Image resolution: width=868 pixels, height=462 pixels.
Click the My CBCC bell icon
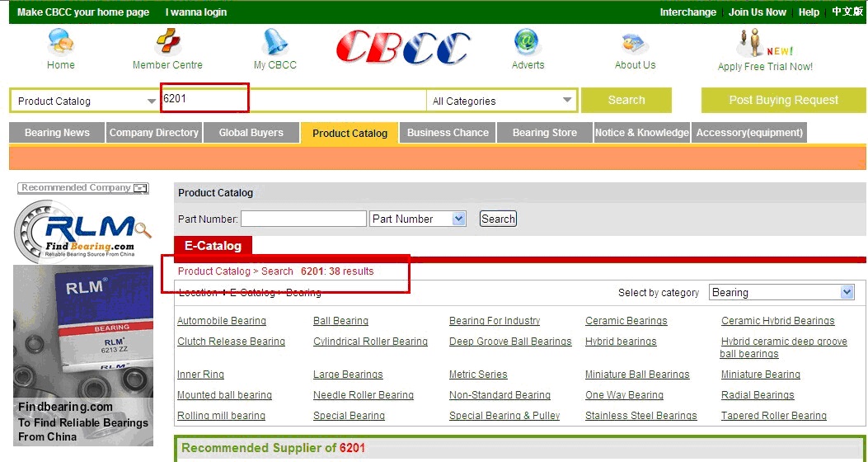[x=274, y=42]
